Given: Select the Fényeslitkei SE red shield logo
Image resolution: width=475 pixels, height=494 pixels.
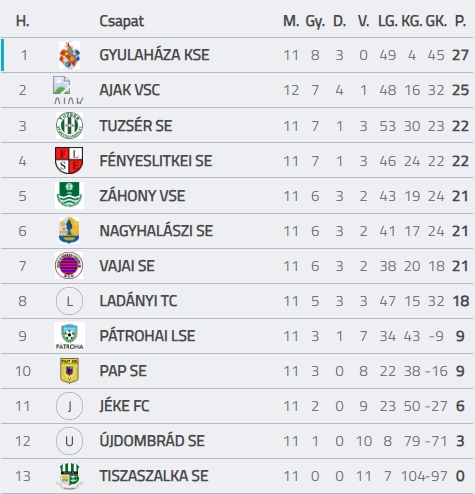Looking at the screenshot, I should click(69, 160).
